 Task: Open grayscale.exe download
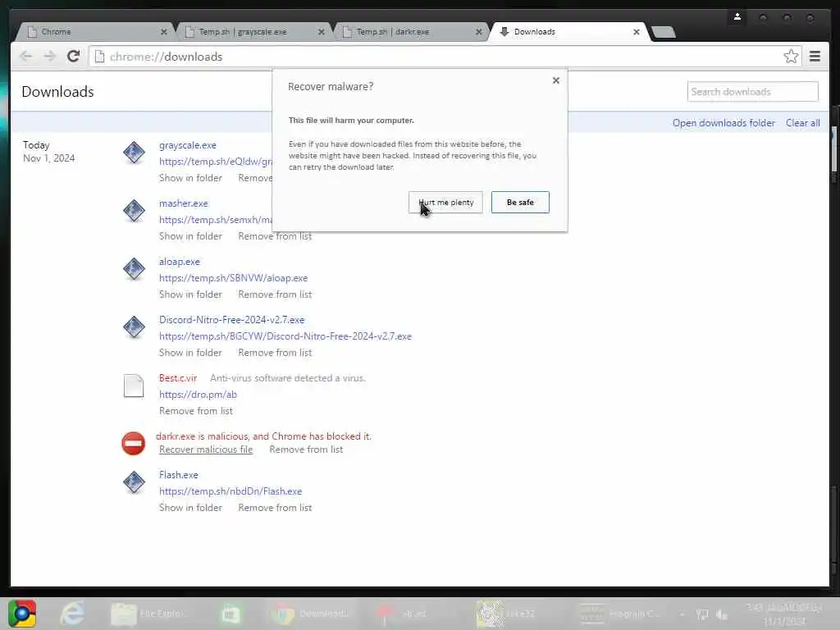(x=188, y=145)
